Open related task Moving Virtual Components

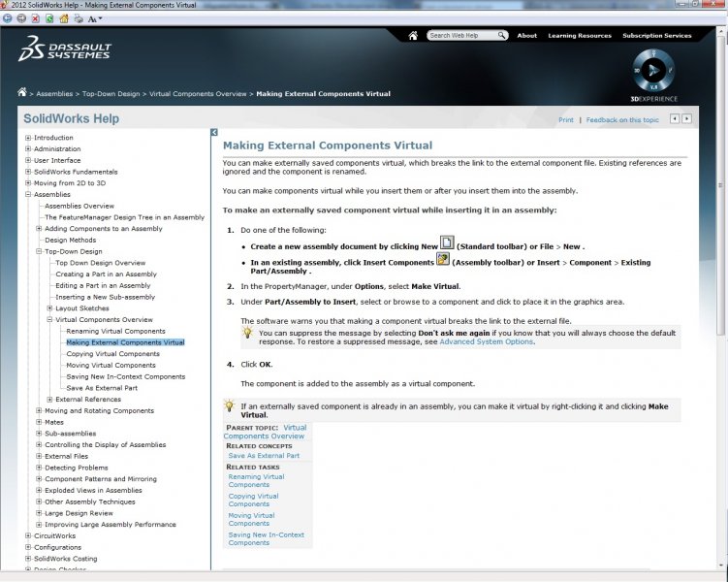(251, 519)
